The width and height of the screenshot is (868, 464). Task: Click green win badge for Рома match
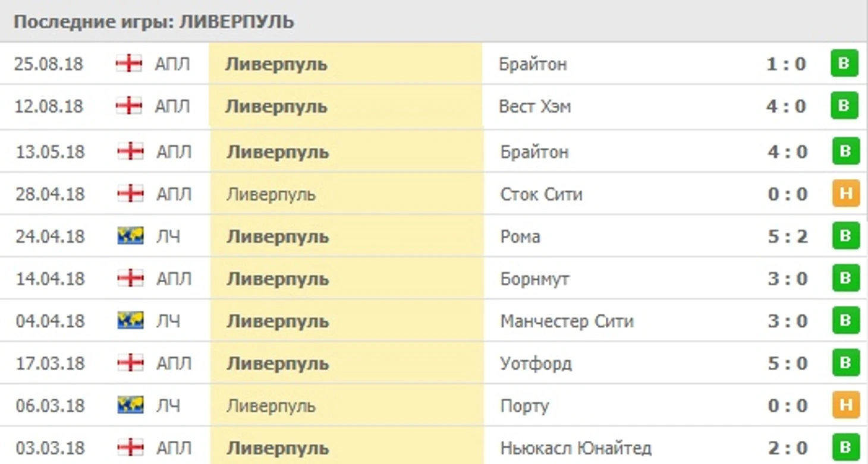point(846,236)
